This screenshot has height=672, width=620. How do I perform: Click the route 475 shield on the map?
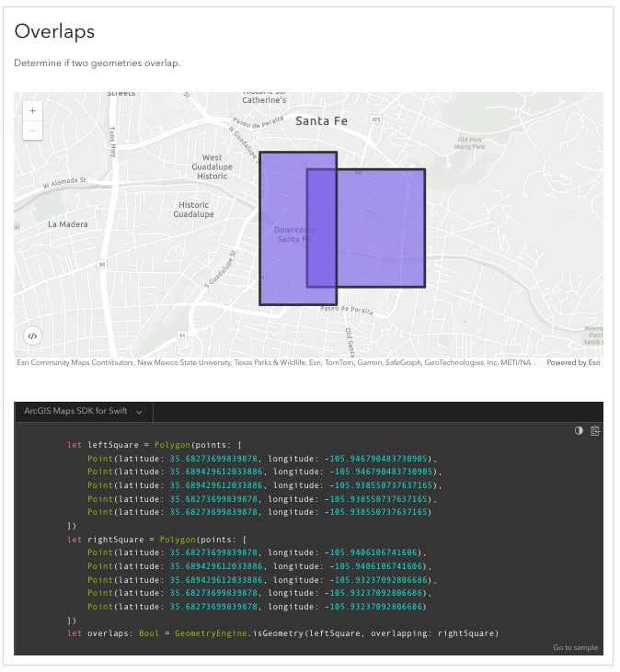[x=376, y=120]
